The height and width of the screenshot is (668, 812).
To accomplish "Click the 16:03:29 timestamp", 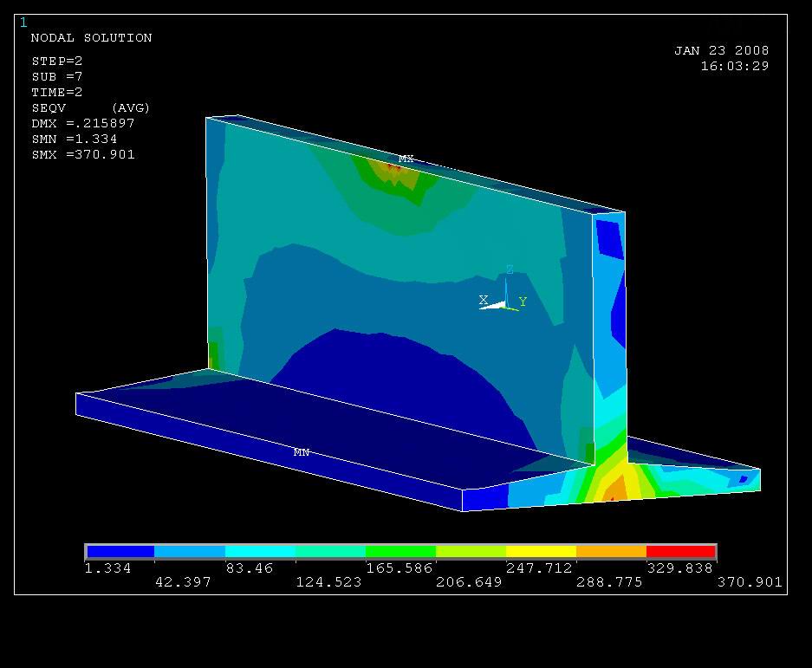I will tap(734, 67).
